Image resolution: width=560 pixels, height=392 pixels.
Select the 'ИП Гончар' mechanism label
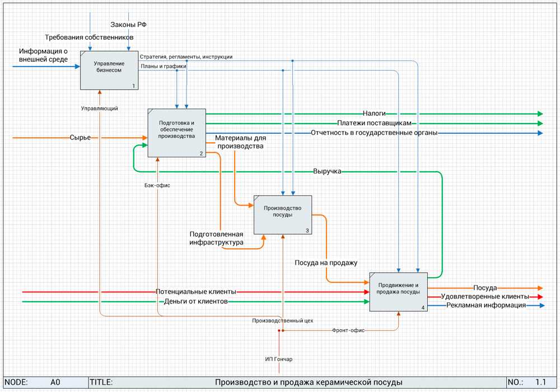(279, 359)
